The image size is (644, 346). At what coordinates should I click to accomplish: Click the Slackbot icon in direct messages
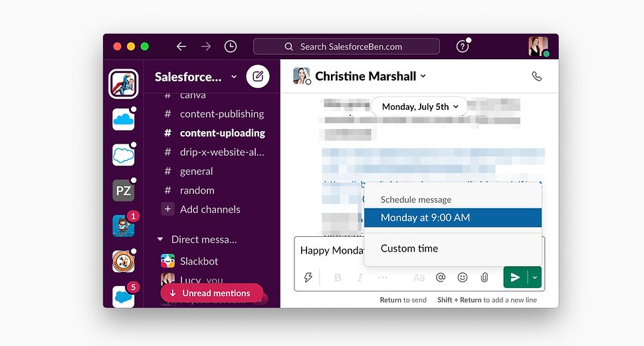pyautogui.click(x=167, y=261)
